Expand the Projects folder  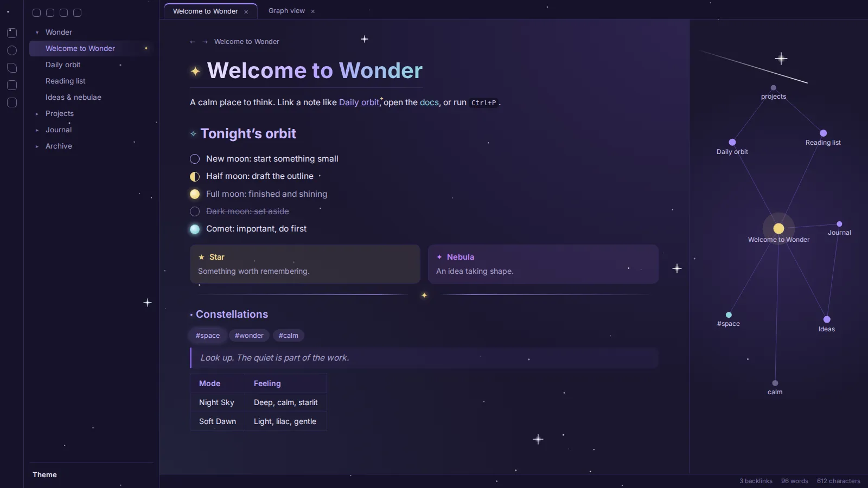(x=37, y=114)
